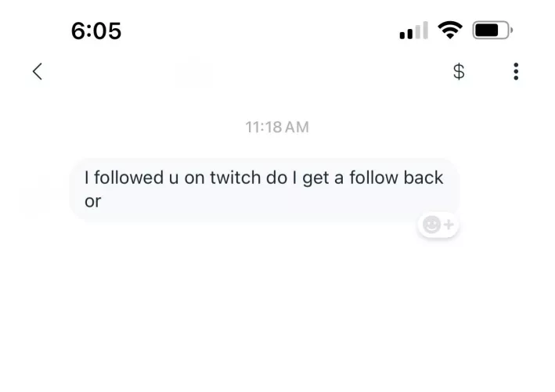Tap the 11:18 AM timestamp
The width and height of the screenshot is (555, 392).
click(x=276, y=127)
